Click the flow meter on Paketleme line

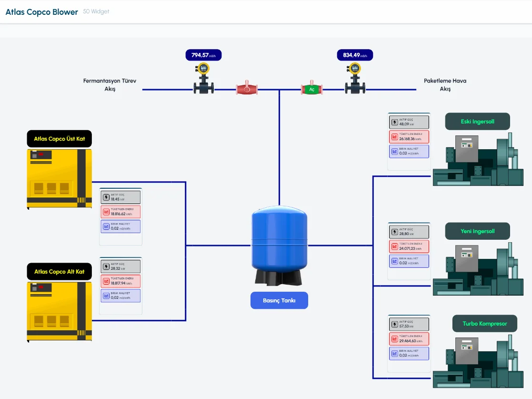[x=355, y=79]
